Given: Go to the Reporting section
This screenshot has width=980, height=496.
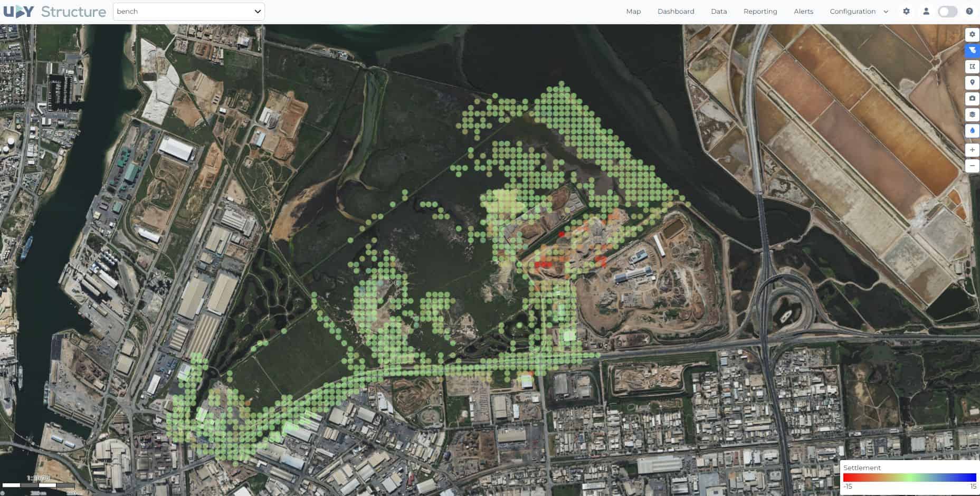Looking at the screenshot, I should coord(760,11).
